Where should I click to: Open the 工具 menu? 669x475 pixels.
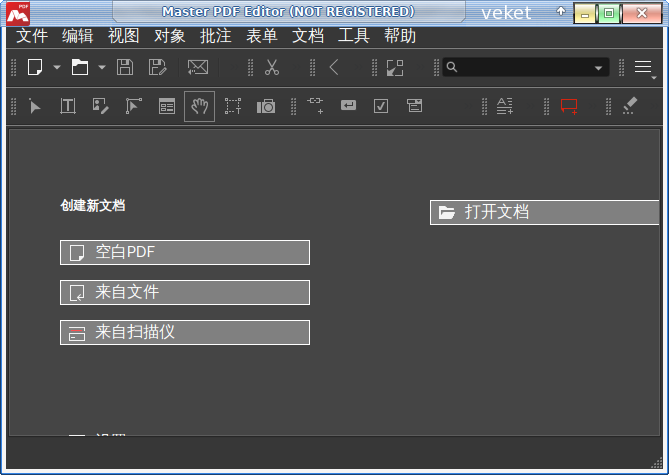point(354,36)
